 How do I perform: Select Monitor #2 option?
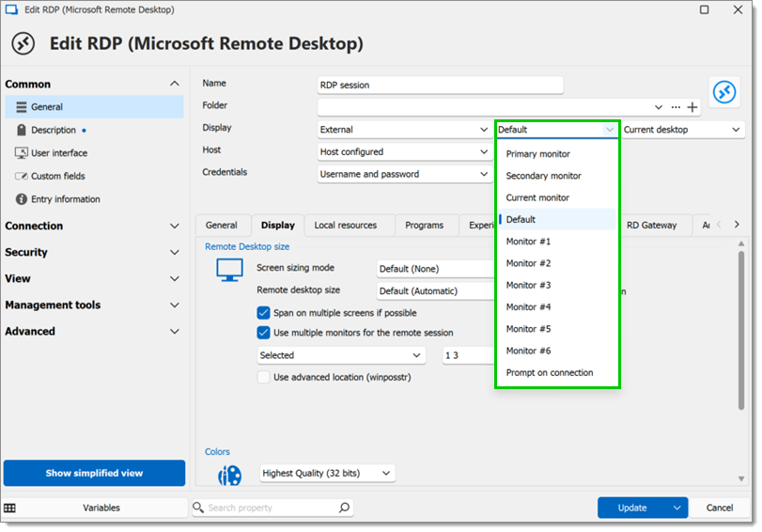557,263
